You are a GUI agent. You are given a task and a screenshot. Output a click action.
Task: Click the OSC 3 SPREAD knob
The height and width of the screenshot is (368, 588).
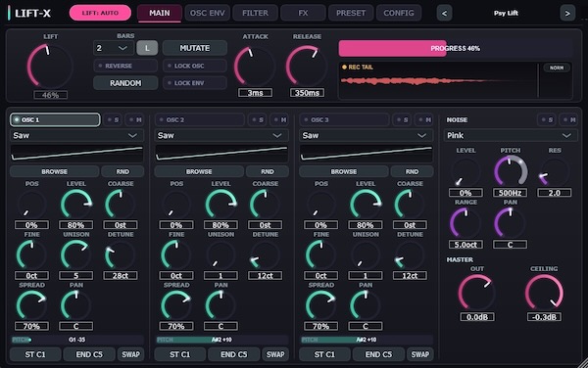321,305
